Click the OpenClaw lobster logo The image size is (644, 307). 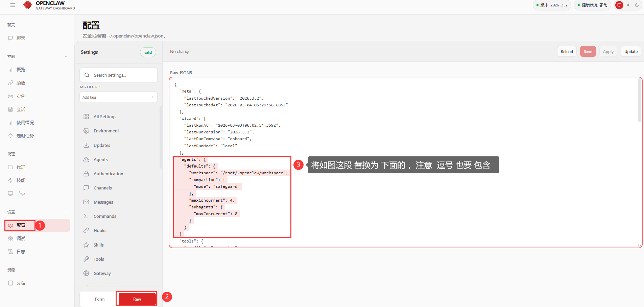pos(28,5)
